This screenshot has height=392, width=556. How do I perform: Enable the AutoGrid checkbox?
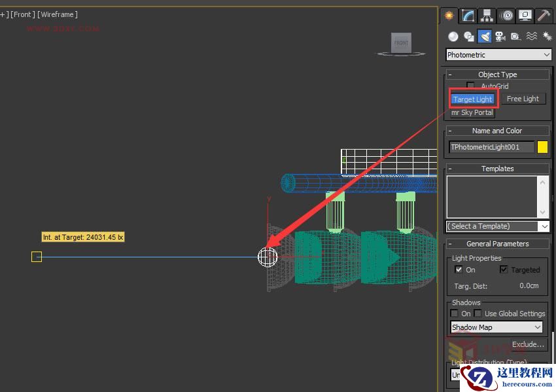click(470, 86)
